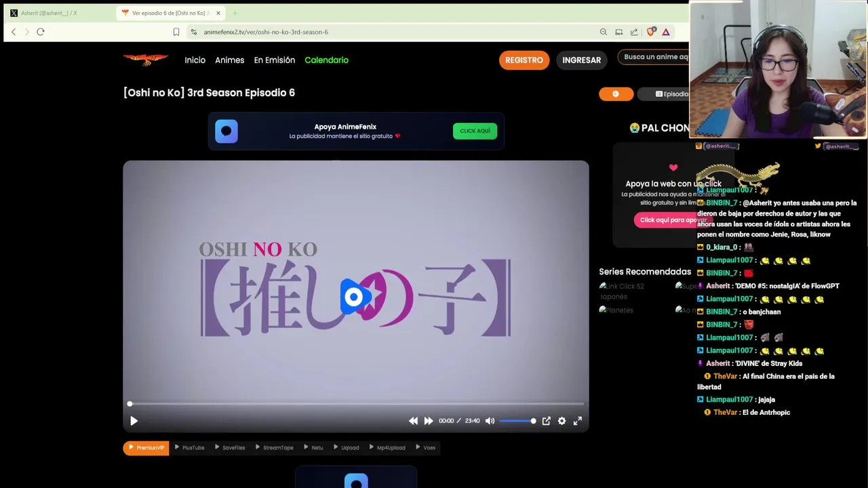Click the browser zoom magnifier icon
The image size is (868, 488).
tap(604, 32)
